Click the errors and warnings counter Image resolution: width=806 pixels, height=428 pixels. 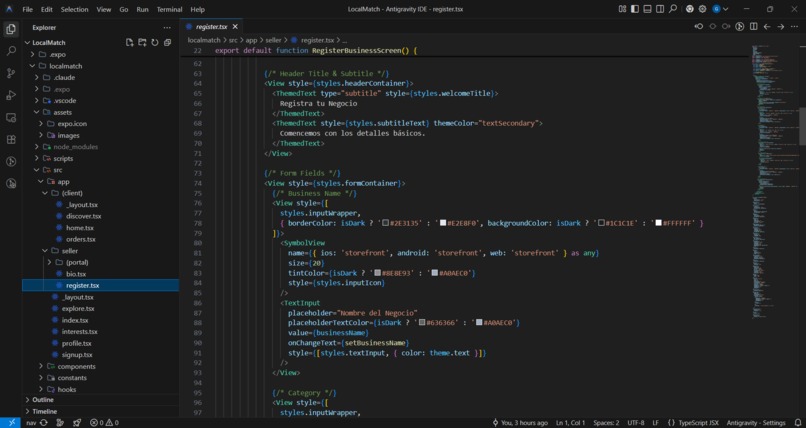click(104, 423)
